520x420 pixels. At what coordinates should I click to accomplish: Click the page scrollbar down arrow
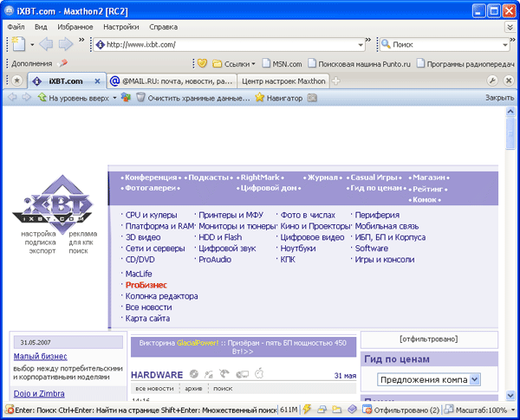pyautogui.click(x=510, y=395)
